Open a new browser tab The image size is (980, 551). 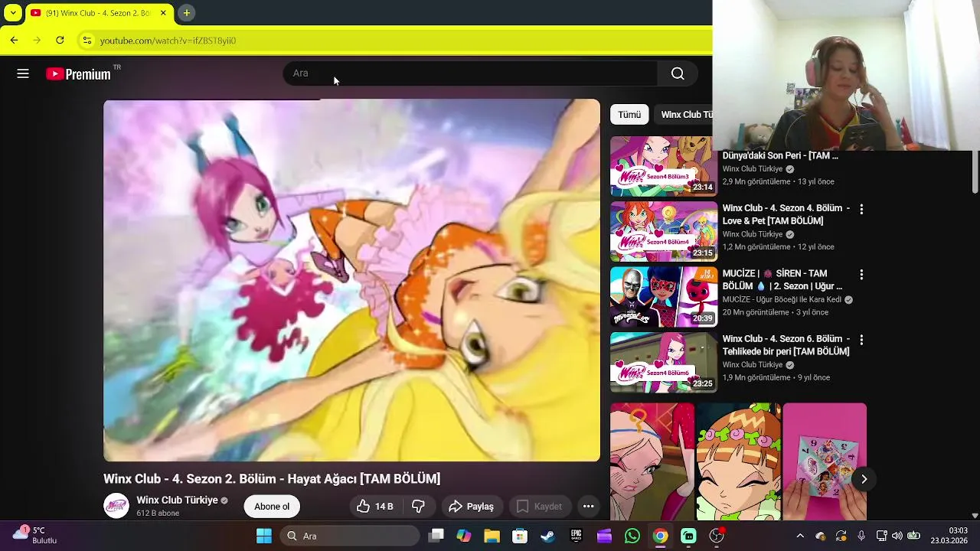tap(186, 13)
